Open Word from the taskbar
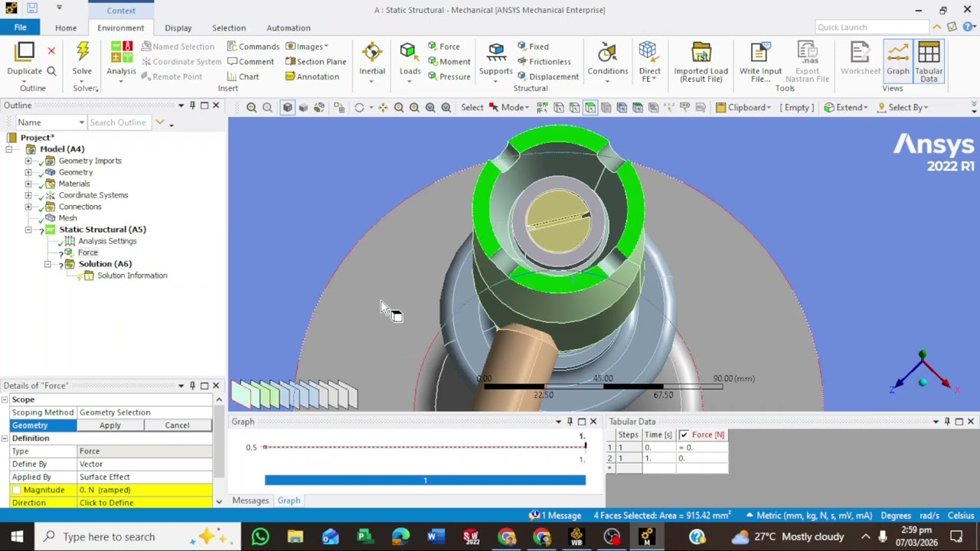 tap(436, 536)
